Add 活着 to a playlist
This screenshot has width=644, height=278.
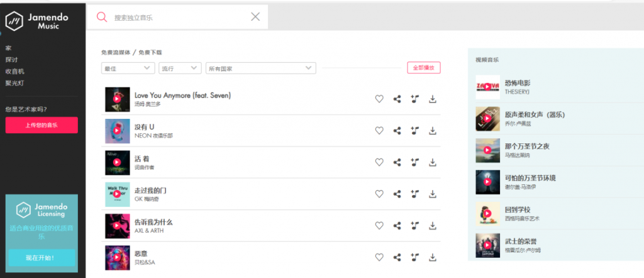[x=414, y=162]
